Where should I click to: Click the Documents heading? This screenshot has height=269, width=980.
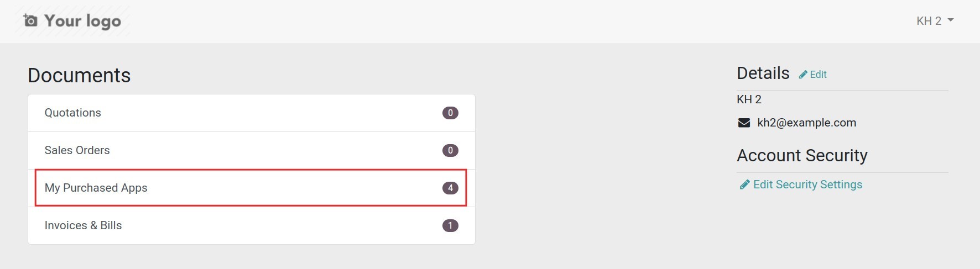tap(79, 75)
